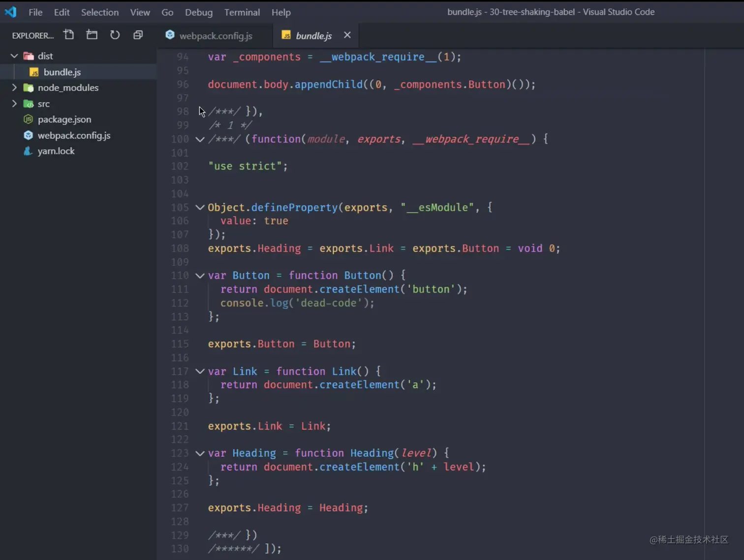The height and width of the screenshot is (560, 744).
Task: Open the node_modules folder
Action: [79, 88]
